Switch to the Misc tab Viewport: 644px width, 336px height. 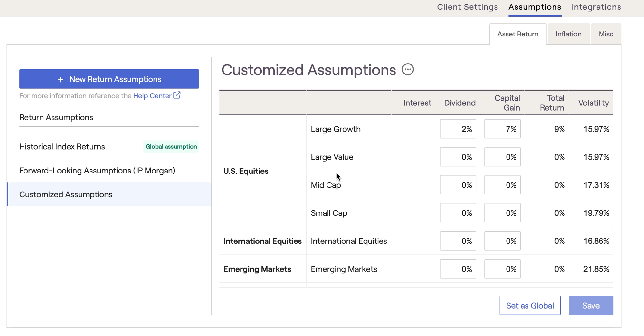point(606,34)
